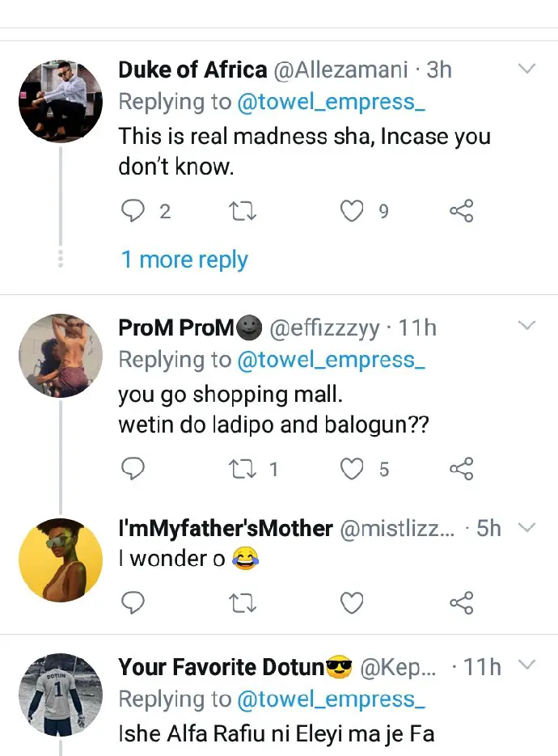The image size is (558, 756).
Task: Retweet the 'I wonder o' tweet
Action: (242, 603)
